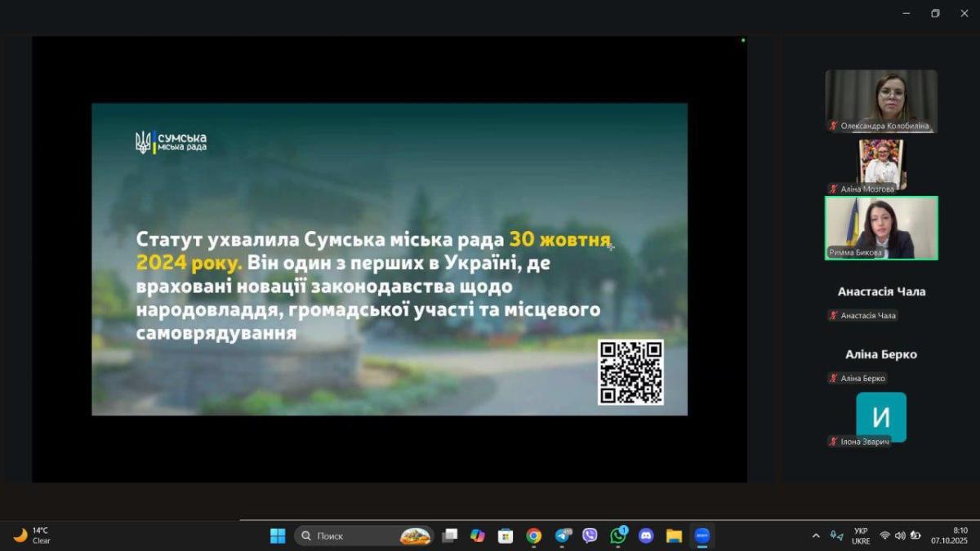
Task: Switch to Google Chrome in taskbar
Action: click(x=534, y=535)
